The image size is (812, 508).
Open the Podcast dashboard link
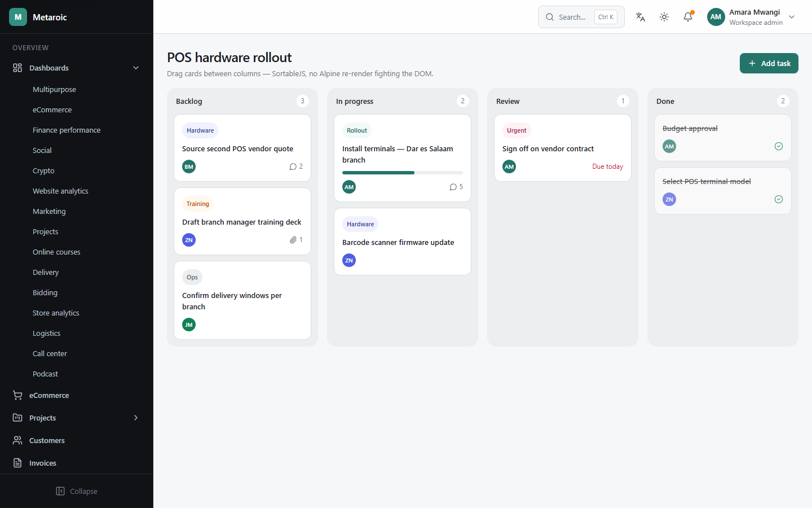point(77,374)
